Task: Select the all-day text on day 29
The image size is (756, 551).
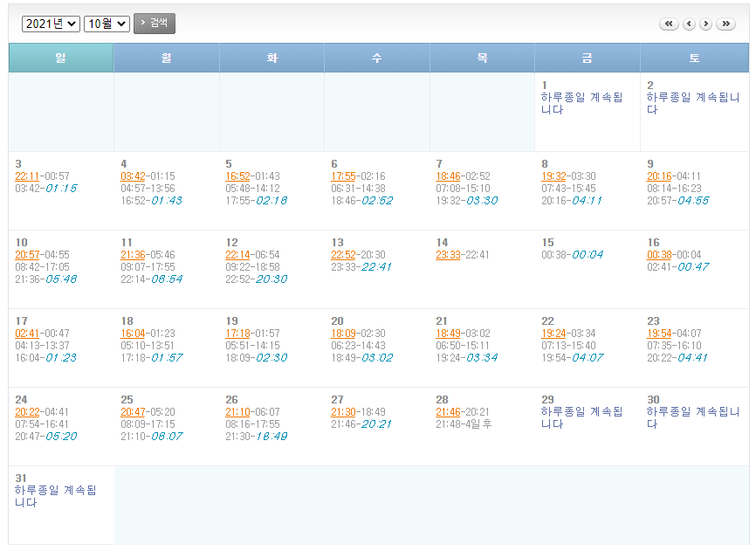Action: [x=581, y=418]
